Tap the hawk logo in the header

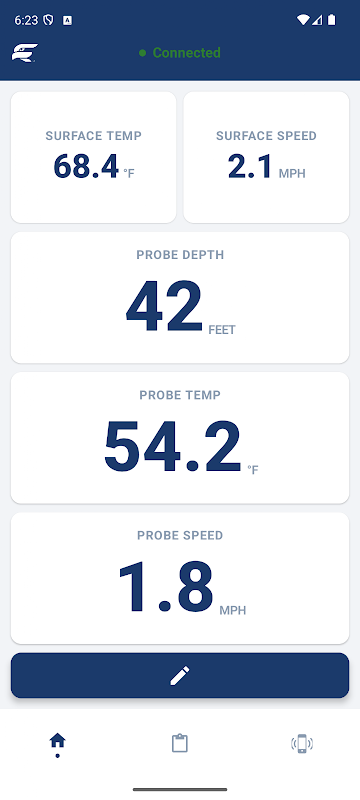click(25, 53)
